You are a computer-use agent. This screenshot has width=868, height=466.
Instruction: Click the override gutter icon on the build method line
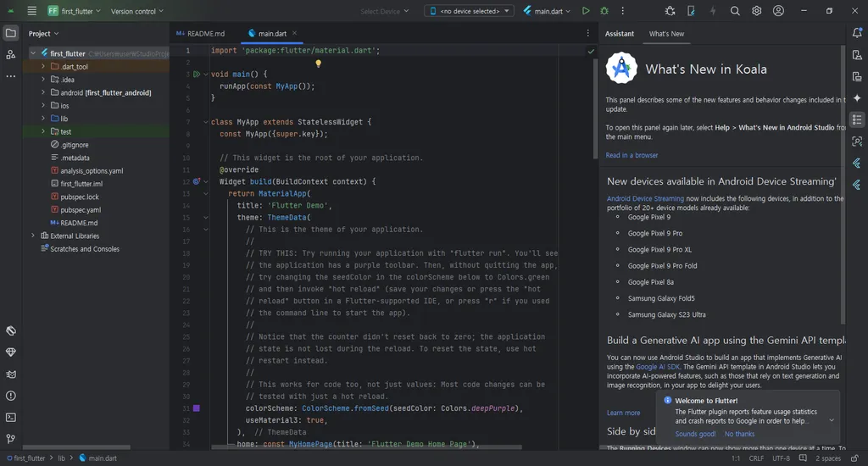tap(197, 181)
